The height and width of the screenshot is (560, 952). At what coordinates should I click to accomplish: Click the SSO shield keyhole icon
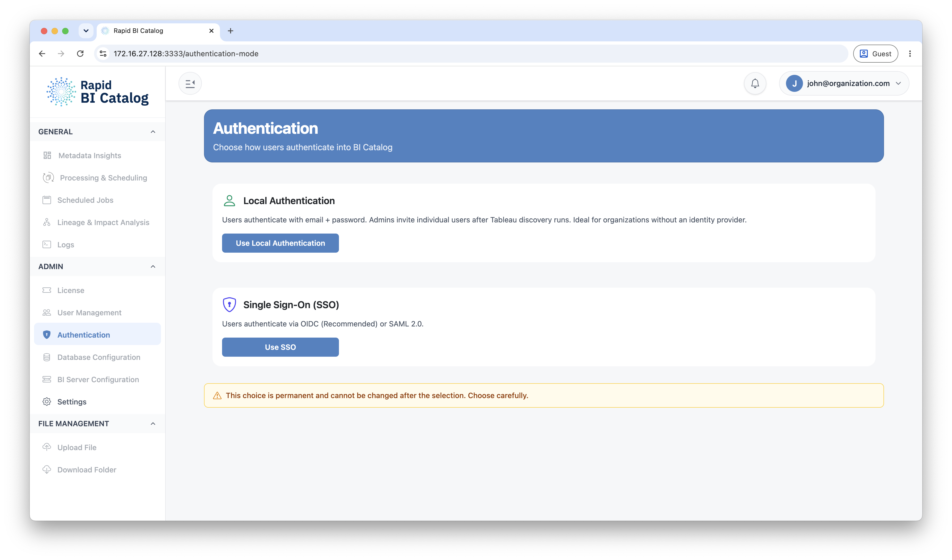(x=229, y=304)
